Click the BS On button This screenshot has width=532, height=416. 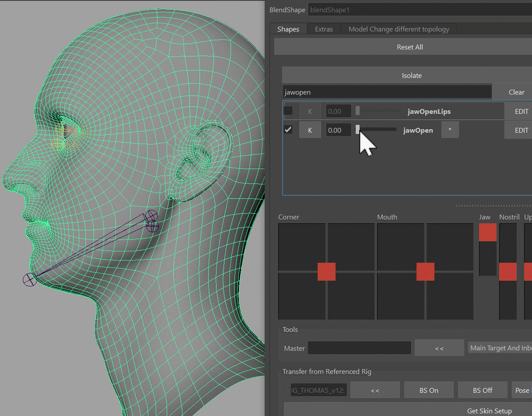tap(428, 390)
